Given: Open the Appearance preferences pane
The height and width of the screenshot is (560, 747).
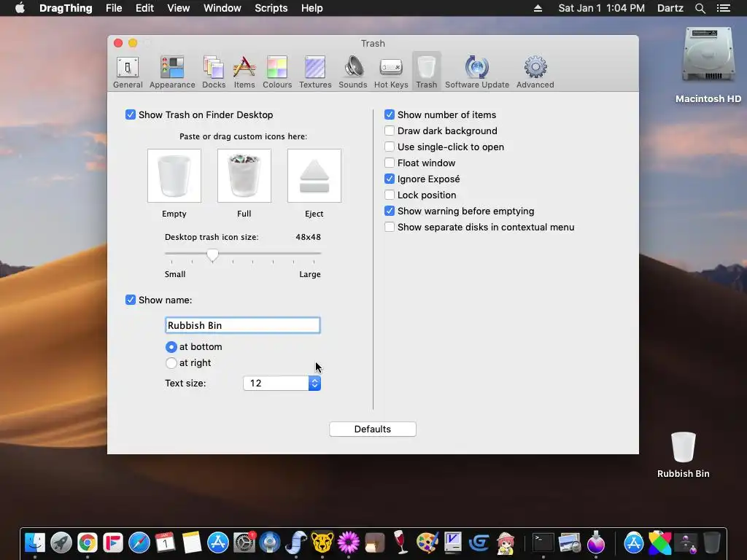Looking at the screenshot, I should tap(172, 72).
